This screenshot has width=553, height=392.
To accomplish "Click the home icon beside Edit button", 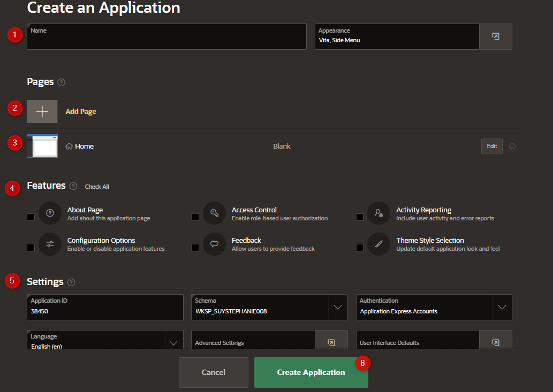I will coord(512,146).
